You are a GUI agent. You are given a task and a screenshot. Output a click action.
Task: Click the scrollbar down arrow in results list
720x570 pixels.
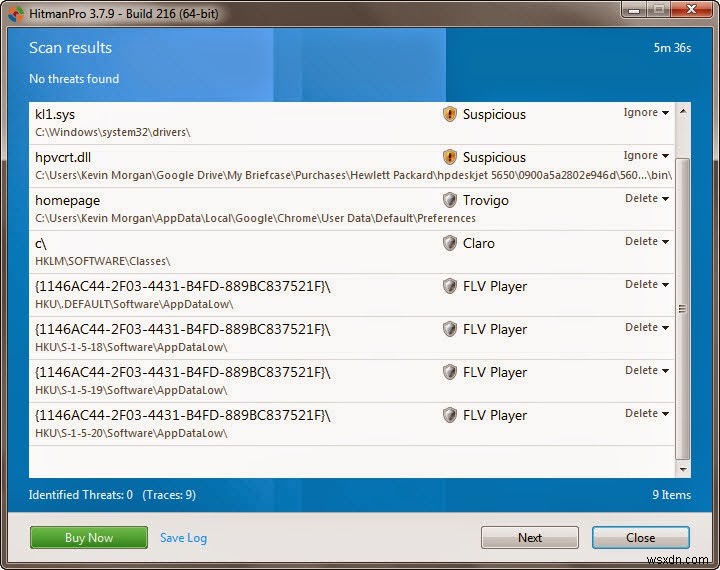point(683,469)
